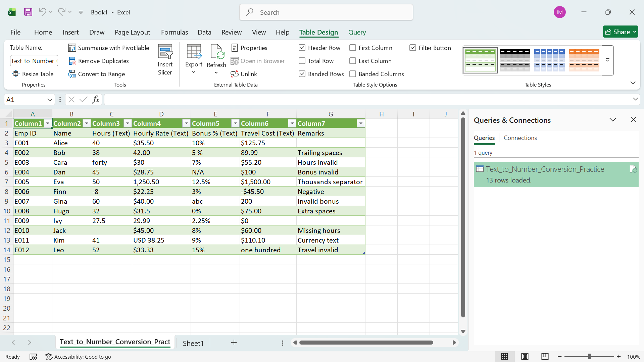Screen dimensions: 644x362
Task: Toggle Filter Button checkbox
Action: [413, 48]
